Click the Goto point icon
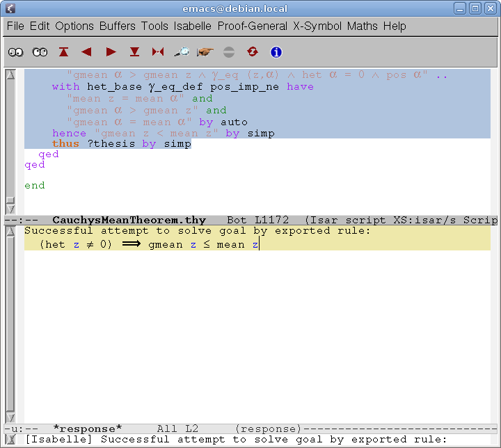This screenshot has height=448, width=501. click(158, 52)
